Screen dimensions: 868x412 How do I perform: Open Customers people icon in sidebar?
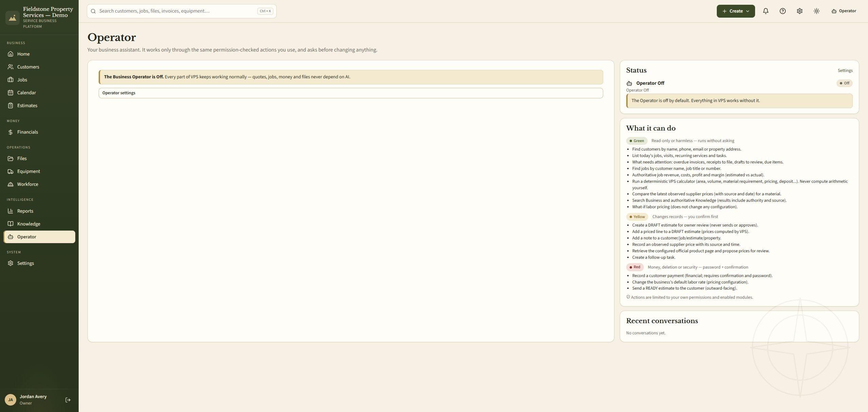(x=11, y=67)
